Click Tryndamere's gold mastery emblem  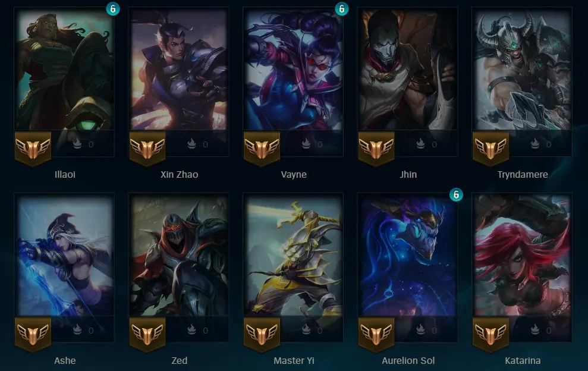point(491,149)
